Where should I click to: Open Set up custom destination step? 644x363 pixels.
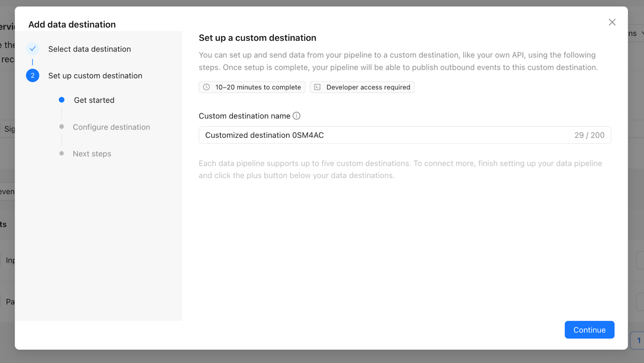pos(95,76)
